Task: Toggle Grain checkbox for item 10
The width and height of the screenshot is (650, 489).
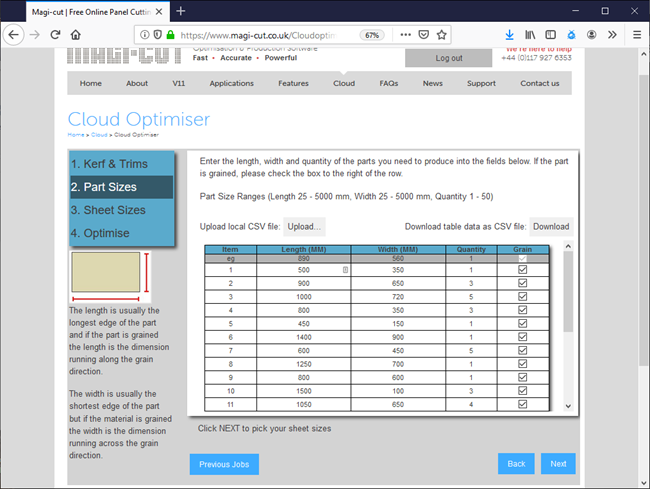Action: (522, 391)
